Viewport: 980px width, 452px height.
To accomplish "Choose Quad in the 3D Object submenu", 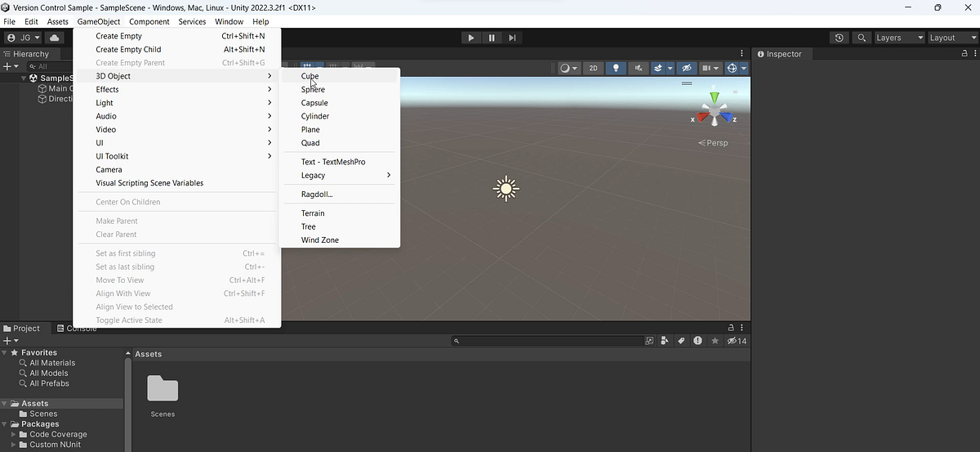I will click(340, 143).
